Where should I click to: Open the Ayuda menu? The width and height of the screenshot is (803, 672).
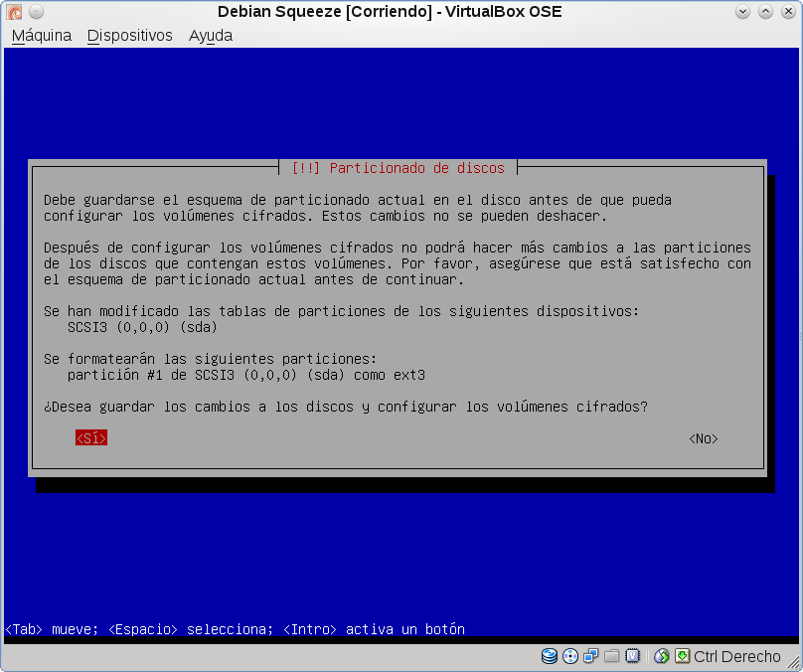click(x=211, y=36)
